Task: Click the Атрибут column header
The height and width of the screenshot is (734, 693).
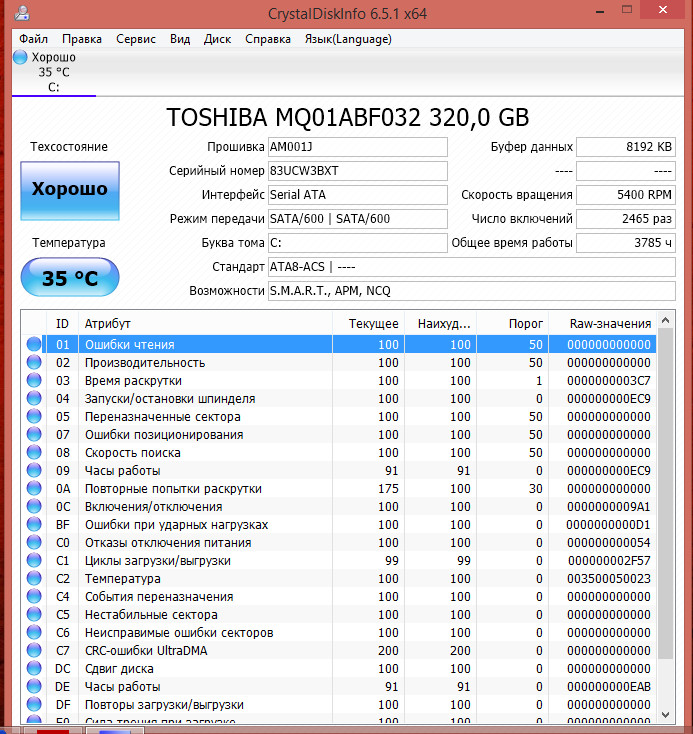Action: click(x=205, y=323)
